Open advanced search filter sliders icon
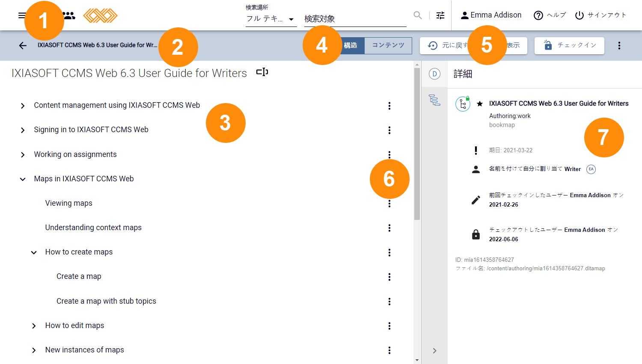The image size is (642, 364). tap(440, 15)
